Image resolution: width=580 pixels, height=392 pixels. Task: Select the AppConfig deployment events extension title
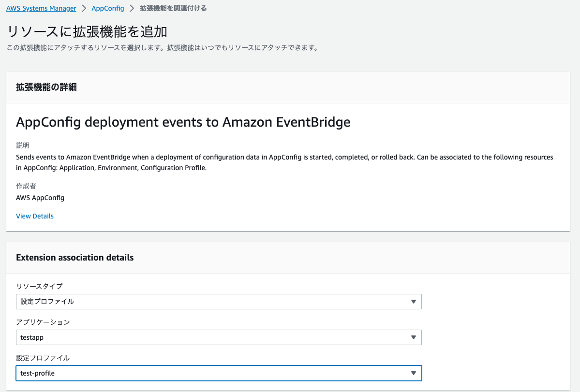click(x=183, y=122)
